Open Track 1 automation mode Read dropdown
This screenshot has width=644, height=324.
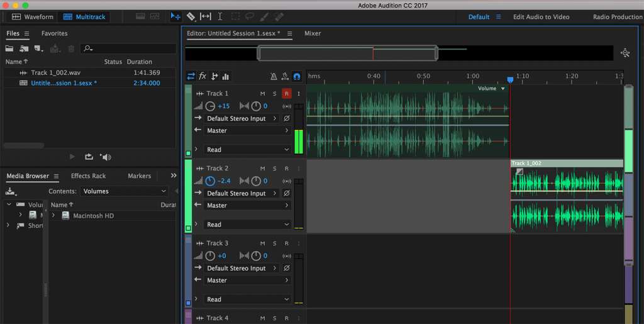pos(246,150)
